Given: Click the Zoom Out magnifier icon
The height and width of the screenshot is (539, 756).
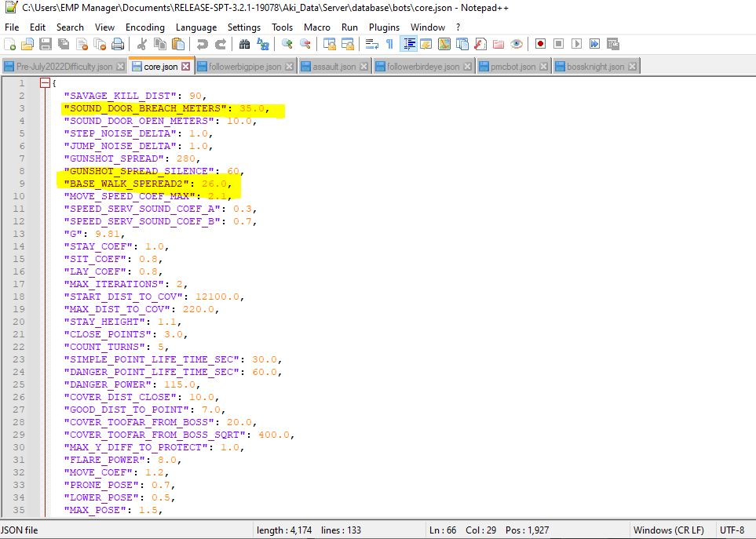Looking at the screenshot, I should pos(305,44).
